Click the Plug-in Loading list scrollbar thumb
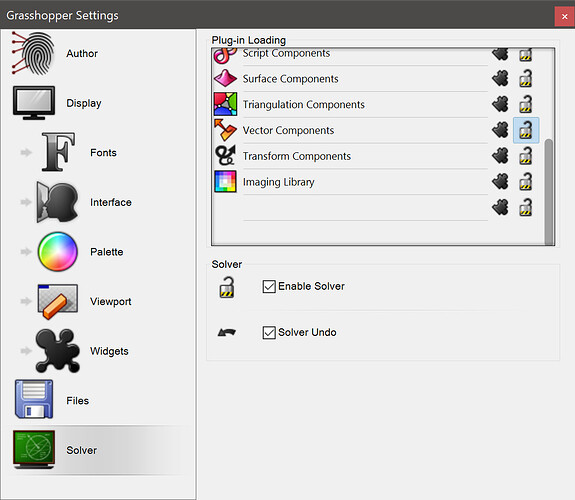 pos(549,192)
